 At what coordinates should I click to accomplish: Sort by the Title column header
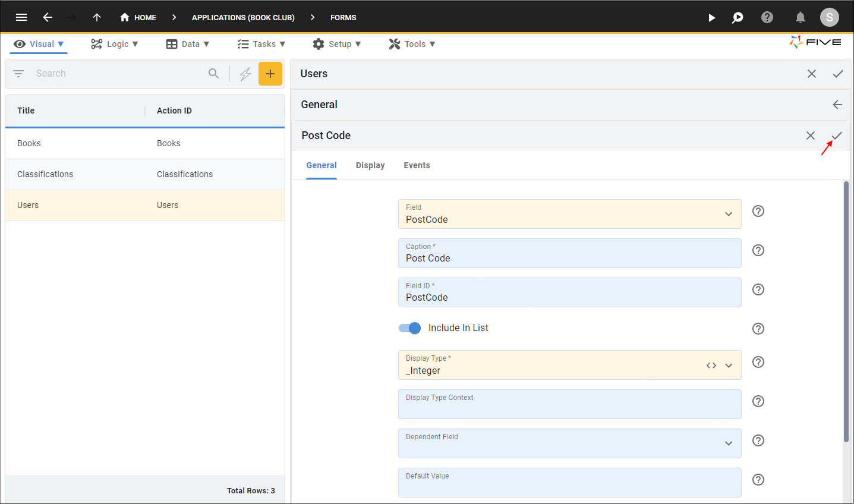26,111
